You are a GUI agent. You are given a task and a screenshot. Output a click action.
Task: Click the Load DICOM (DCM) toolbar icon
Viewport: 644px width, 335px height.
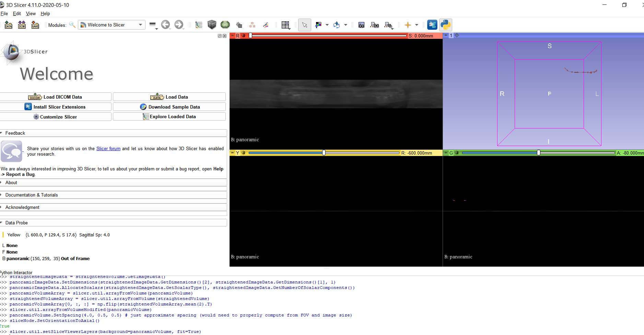[22, 25]
